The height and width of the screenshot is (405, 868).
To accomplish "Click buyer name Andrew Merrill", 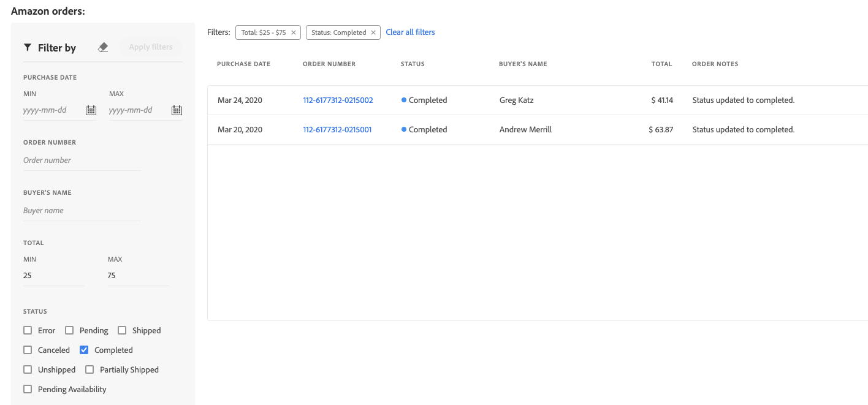I will point(525,129).
